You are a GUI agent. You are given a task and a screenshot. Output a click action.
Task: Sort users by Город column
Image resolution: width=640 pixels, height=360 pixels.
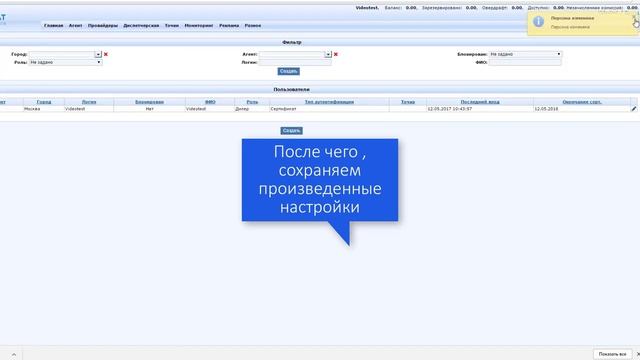pyautogui.click(x=44, y=102)
